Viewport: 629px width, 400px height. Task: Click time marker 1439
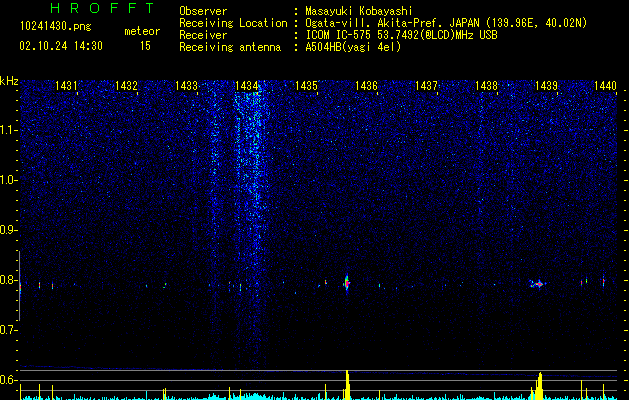(x=546, y=85)
